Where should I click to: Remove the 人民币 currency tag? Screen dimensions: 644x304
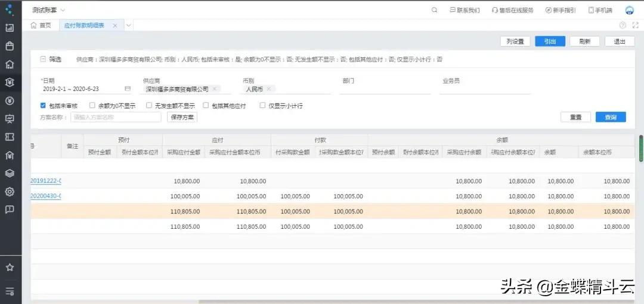pyautogui.click(x=268, y=89)
